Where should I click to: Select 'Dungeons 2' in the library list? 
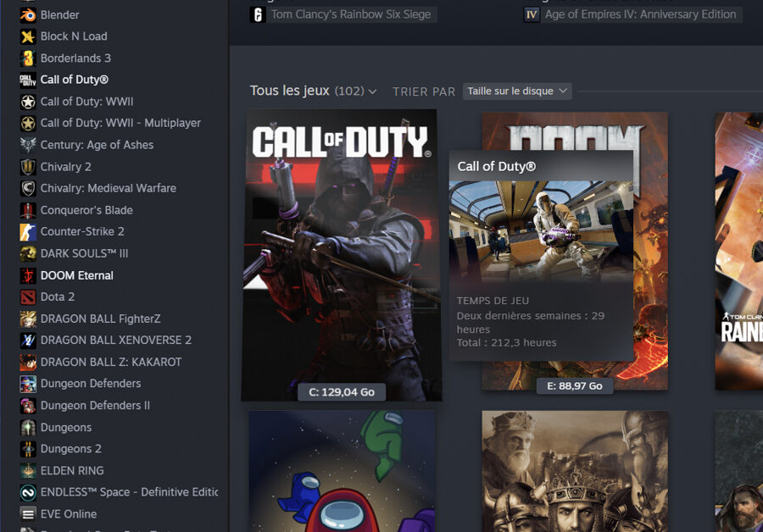point(71,449)
